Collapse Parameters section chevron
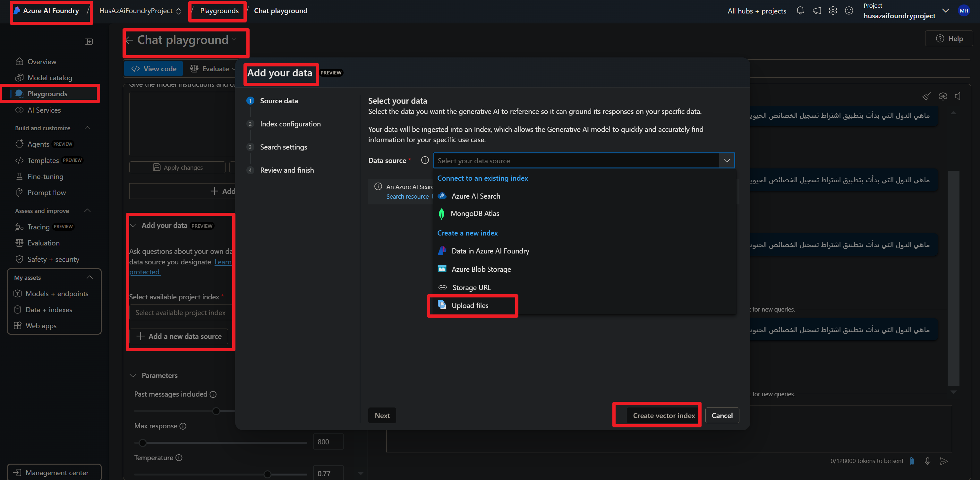980x480 pixels. (133, 376)
